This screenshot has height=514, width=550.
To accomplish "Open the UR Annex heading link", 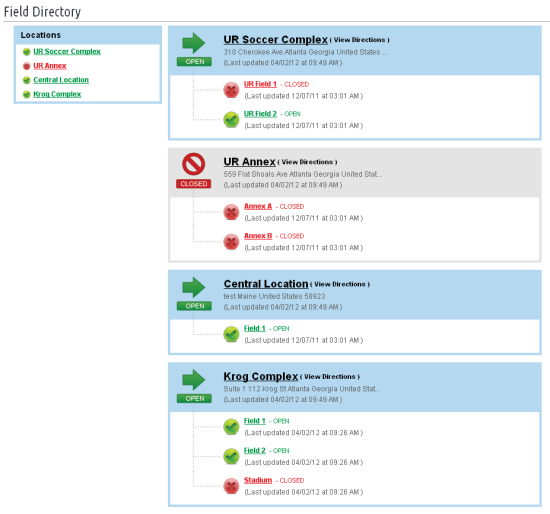I will (249, 162).
